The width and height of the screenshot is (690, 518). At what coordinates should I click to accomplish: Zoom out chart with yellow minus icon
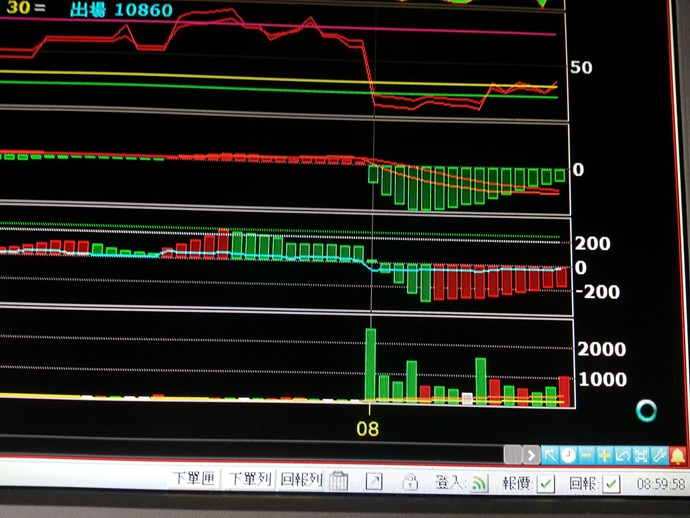tap(586, 456)
